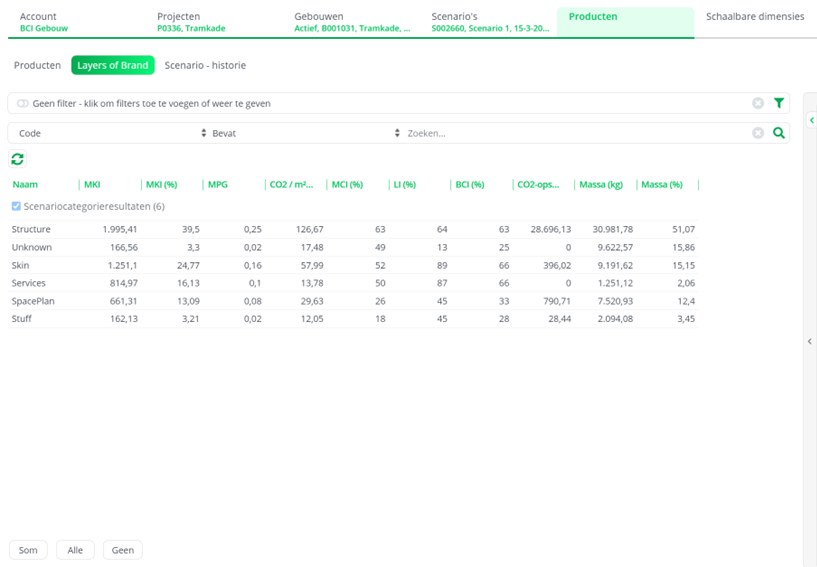Select the Services row
817x567 pixels.
coord(353,283)
